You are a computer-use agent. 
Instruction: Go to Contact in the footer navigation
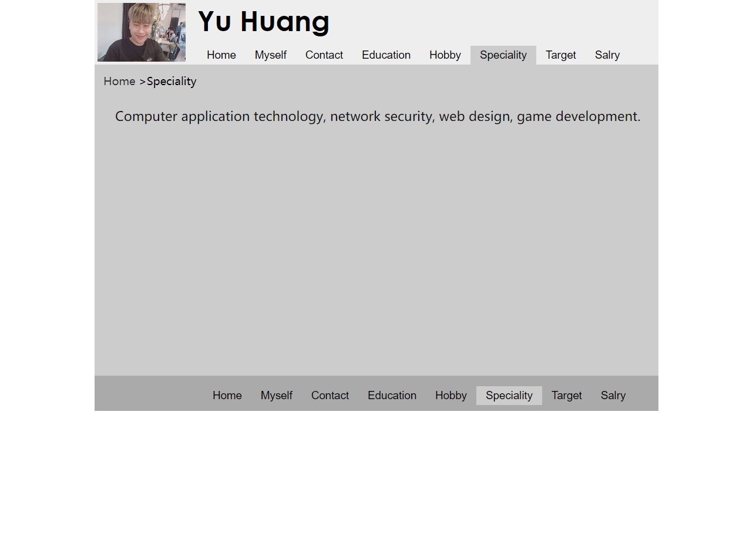[x=330, y=396]
